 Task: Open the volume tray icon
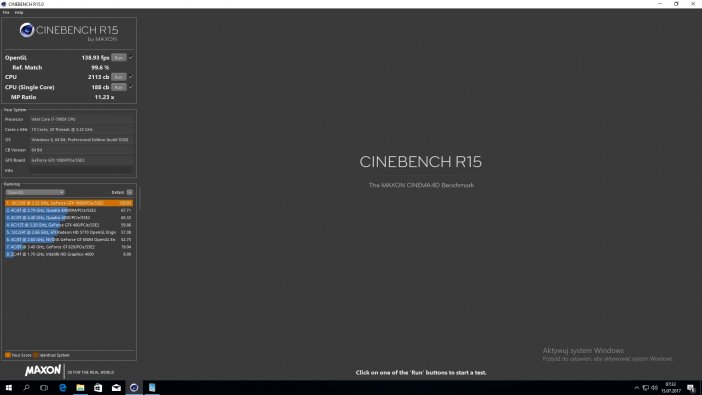654,388
